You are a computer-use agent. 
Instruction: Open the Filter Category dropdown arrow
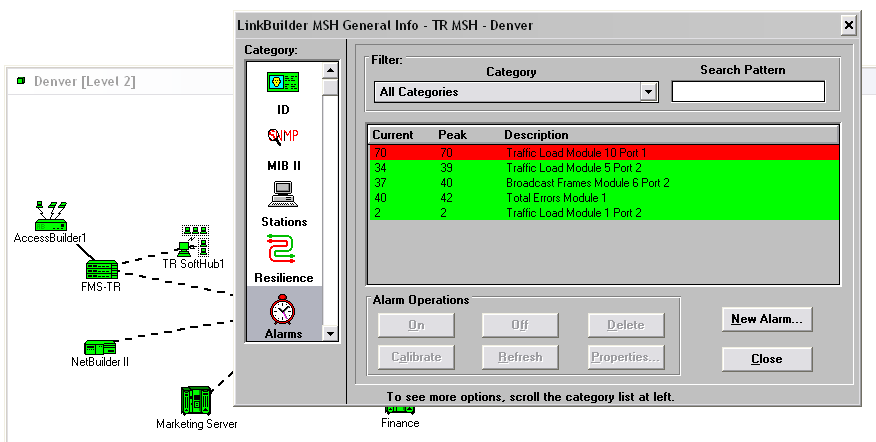pos(648,92)
